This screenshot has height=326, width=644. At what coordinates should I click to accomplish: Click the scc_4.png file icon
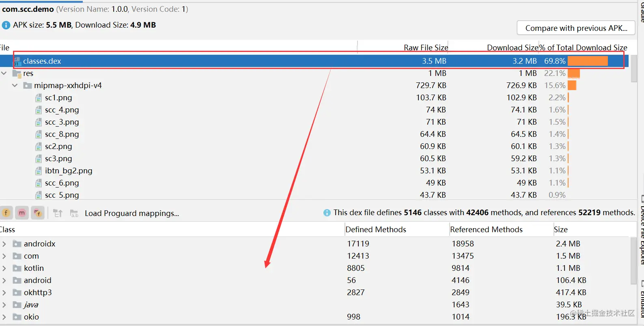[x=39, y=110]
